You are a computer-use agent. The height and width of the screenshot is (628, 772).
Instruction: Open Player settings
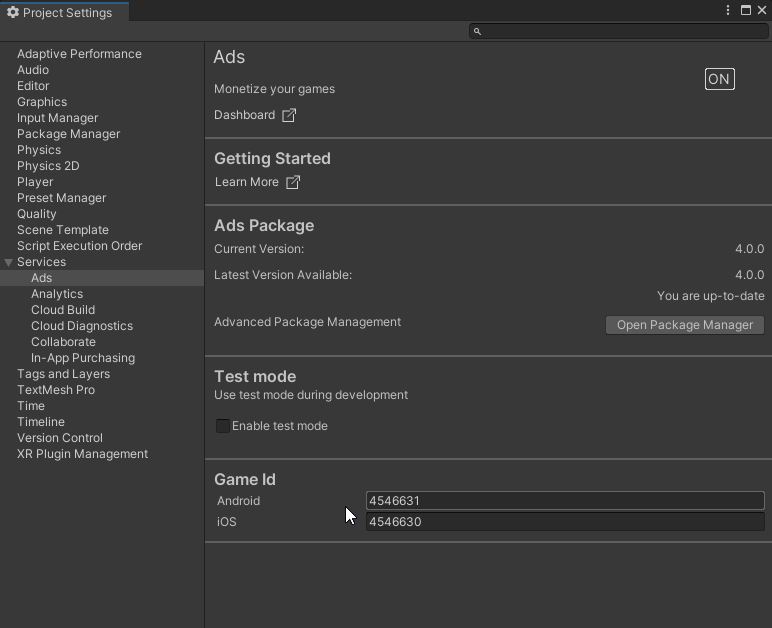[35, 182]
